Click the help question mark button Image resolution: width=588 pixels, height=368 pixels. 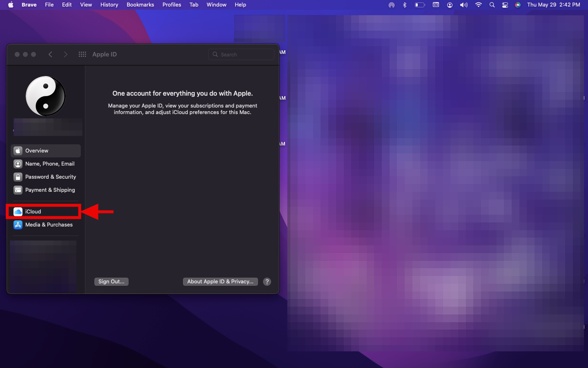click(x=267, y=281)
